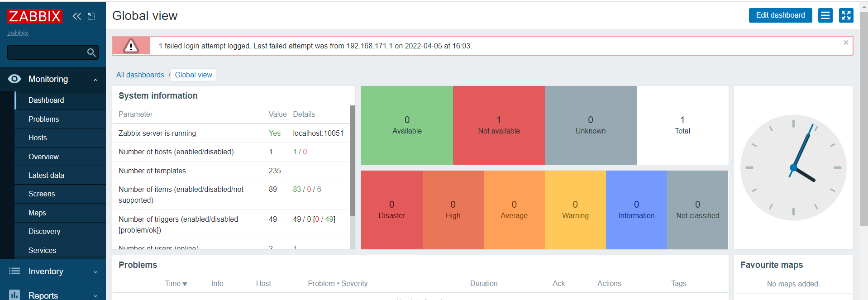The image size is (868, 300).
Task: Click the search magnifier icon
Action: [x=91, y=52]
